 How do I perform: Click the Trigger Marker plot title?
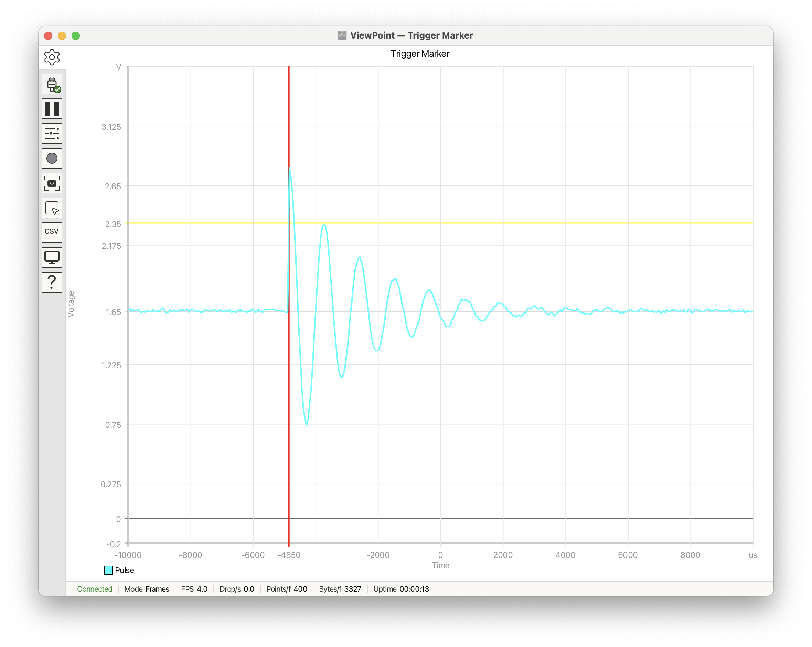point(420,53)
